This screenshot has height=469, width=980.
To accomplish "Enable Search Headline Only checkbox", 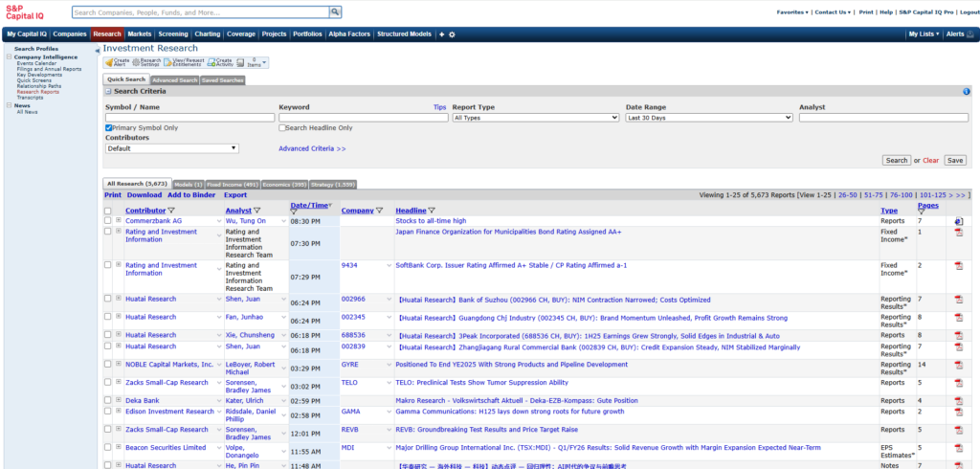I will coord(282,127).
